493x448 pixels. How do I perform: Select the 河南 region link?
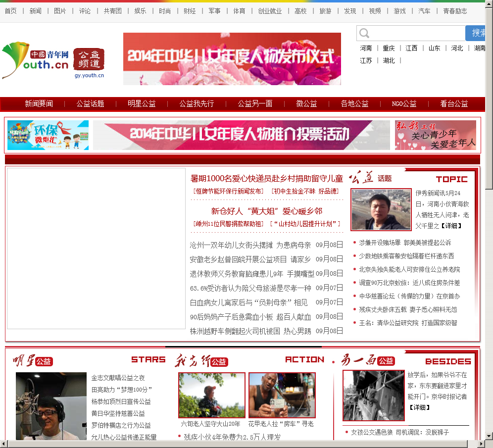[366, 48]
